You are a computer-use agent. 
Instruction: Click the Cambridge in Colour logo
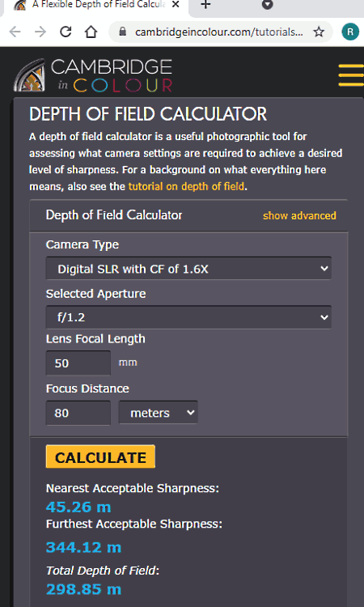[x=93, y=75]
